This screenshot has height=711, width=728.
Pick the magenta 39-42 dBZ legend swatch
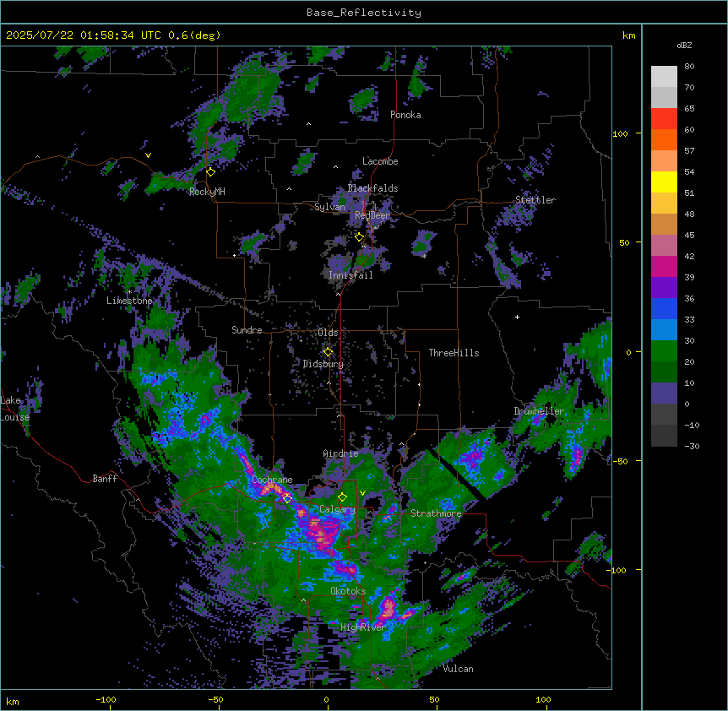(664, 266)
